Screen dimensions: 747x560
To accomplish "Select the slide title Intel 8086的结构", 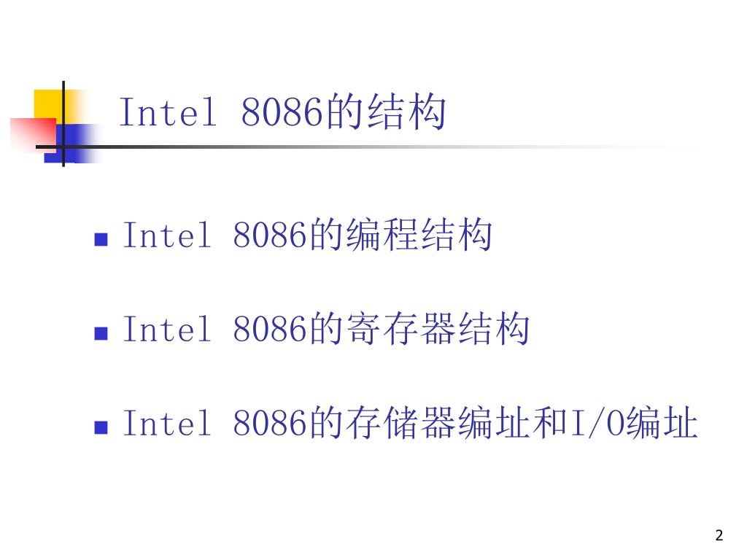I will click(282, 112).
